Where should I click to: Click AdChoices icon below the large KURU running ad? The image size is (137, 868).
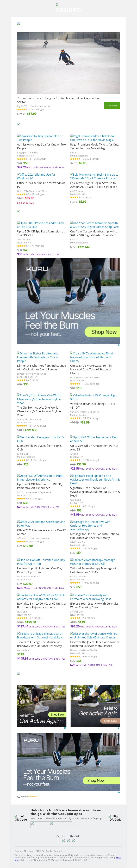coord(119,345)
